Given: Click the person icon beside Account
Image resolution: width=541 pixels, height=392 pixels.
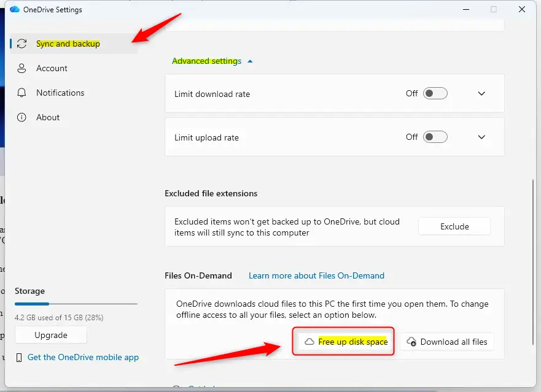Looking at the screenshot, I should tap(21, 68).
